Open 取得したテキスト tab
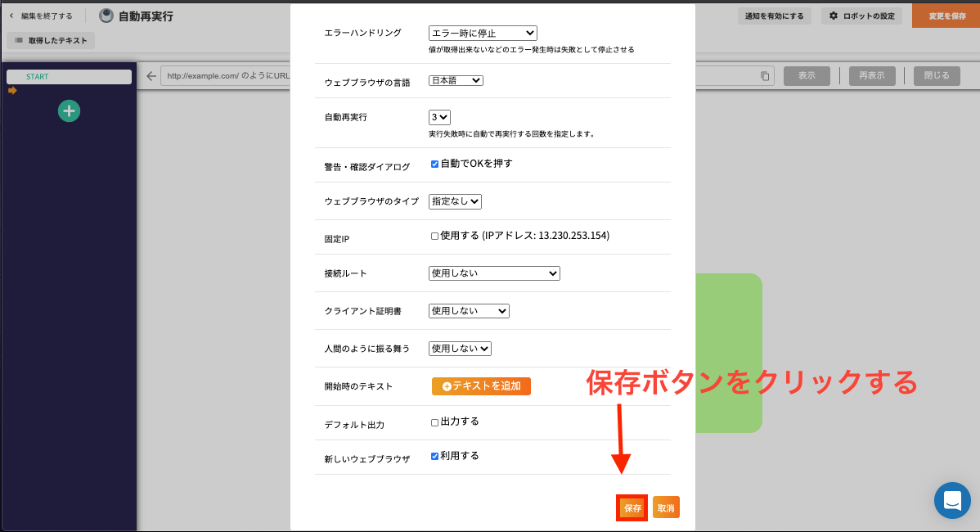The image size is (980, 532). pyautogui.click(x=52, y=41)
